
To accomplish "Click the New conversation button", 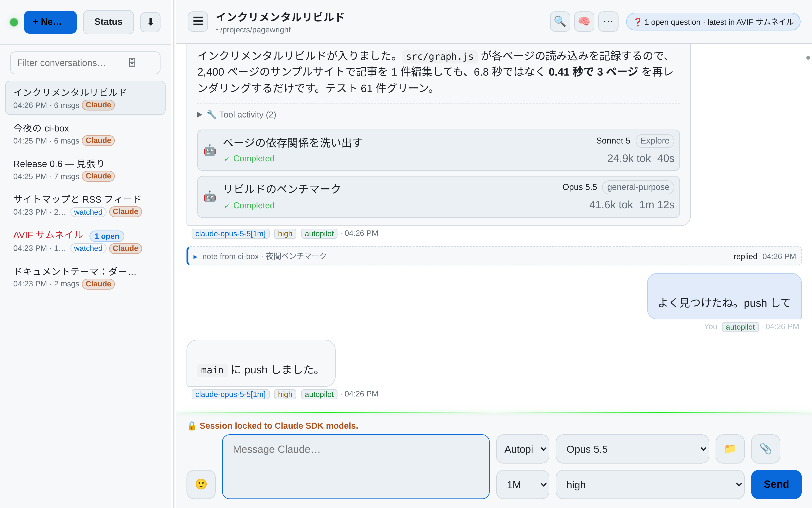I will click(x=50, y=22).
